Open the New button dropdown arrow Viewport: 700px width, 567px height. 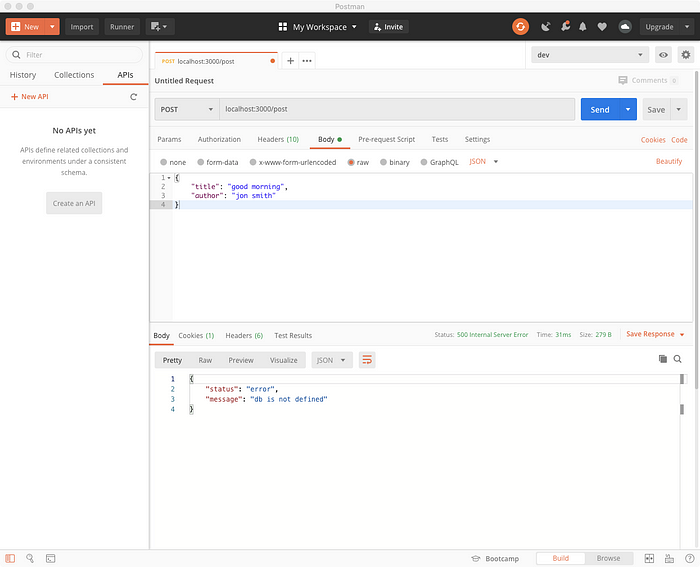tap(52, 27)
